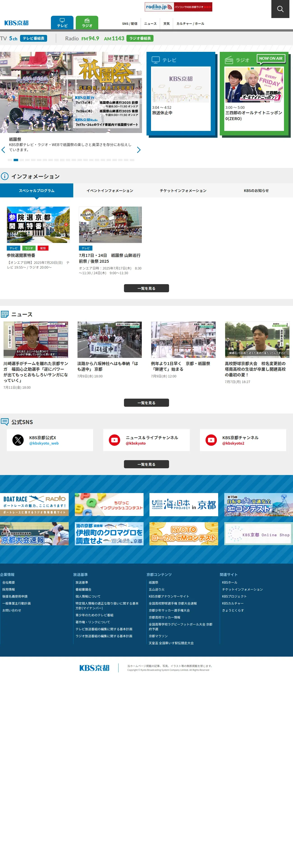Viewport: 293px width, 868px height.
Task: Open the ラジオ番組表 button
Action: 140,38
